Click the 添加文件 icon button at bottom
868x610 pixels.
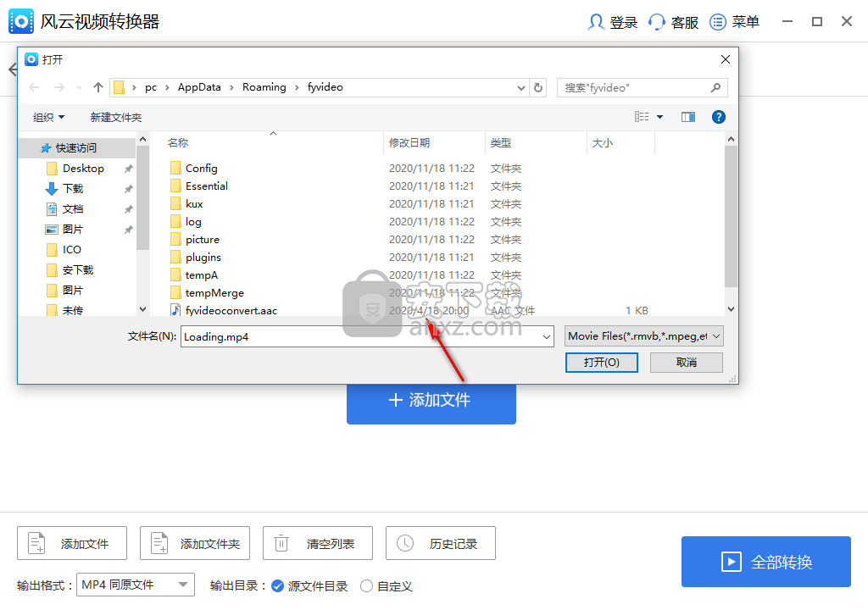click(x=72, y=544)
